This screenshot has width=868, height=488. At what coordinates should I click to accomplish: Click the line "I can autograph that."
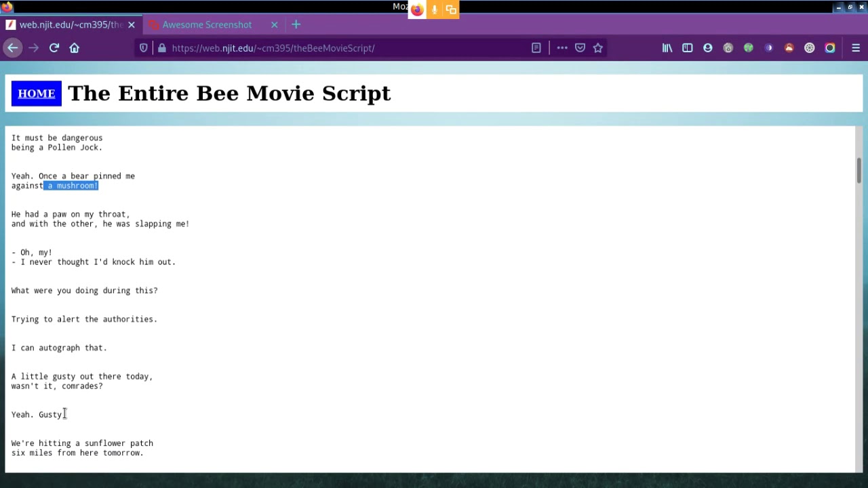point(60,348)
